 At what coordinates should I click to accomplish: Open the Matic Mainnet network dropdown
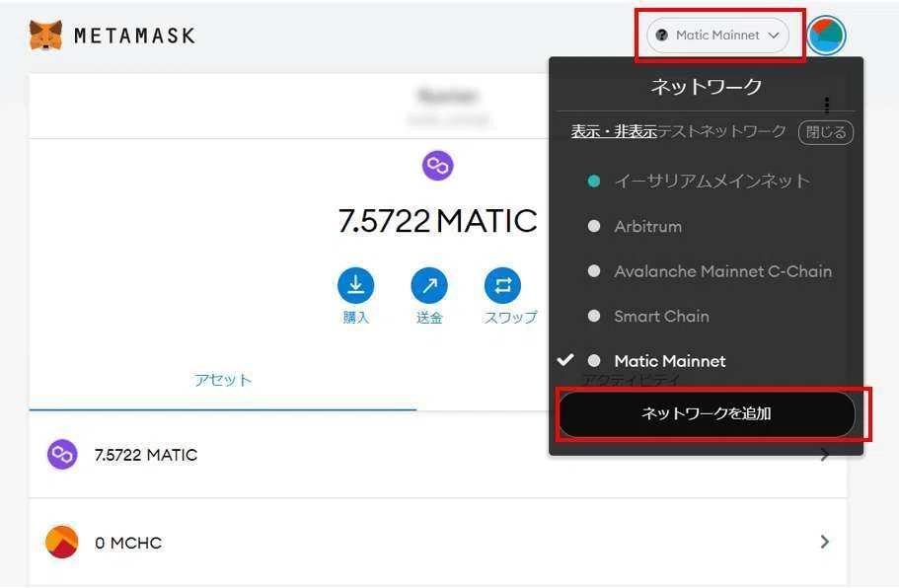pos(717,36)
